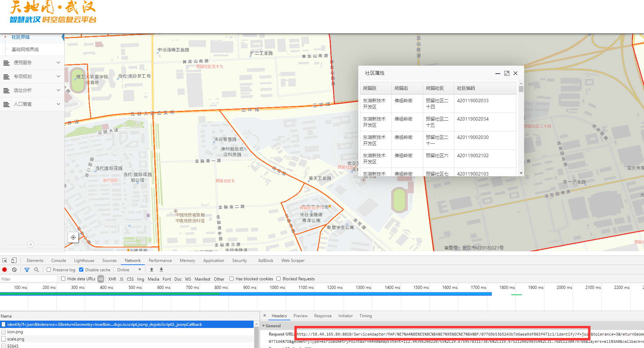This screenshot has height=348, width=644.
Task: Close the 社区属性 popup
Action: 515,73
